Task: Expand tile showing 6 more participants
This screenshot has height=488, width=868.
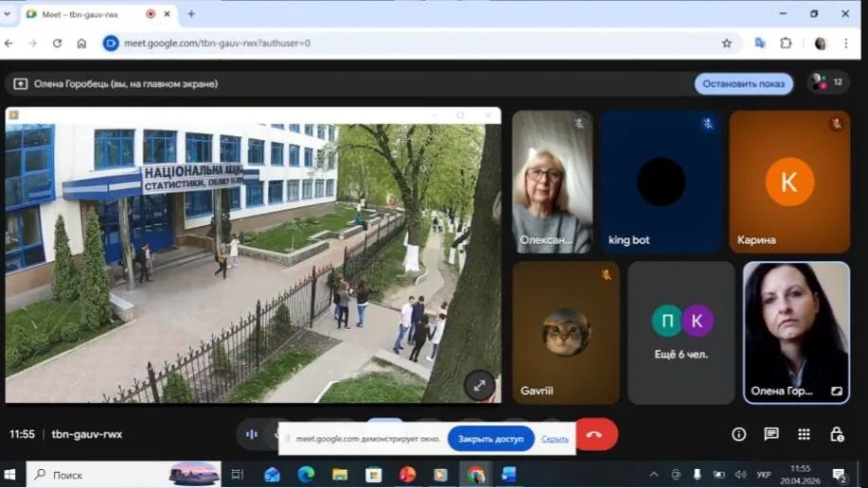Action: tap(682, 332)
